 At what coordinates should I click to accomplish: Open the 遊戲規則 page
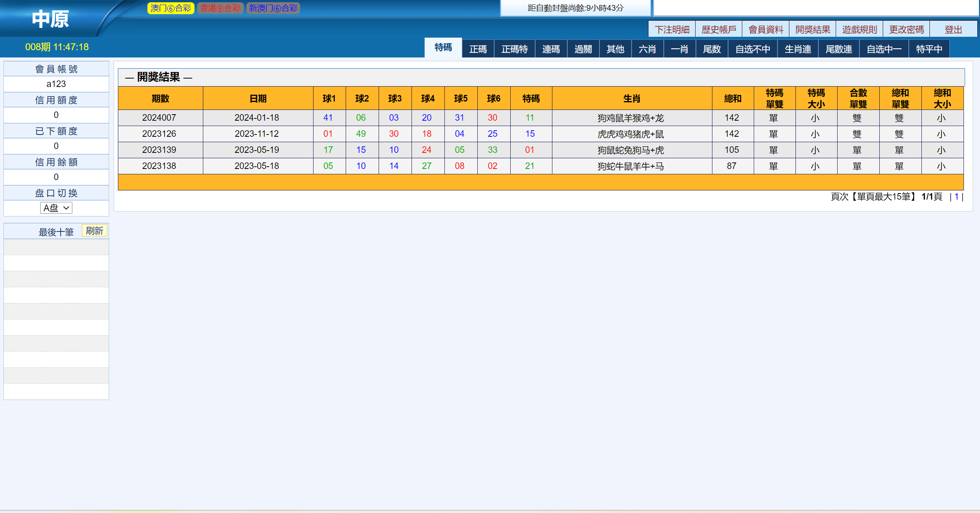[859, 30]
